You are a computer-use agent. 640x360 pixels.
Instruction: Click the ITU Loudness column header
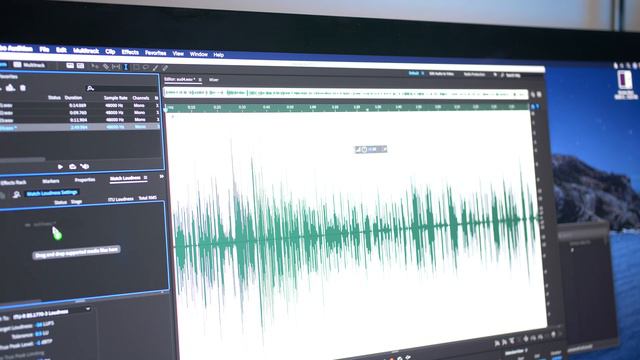coord(121,199)
